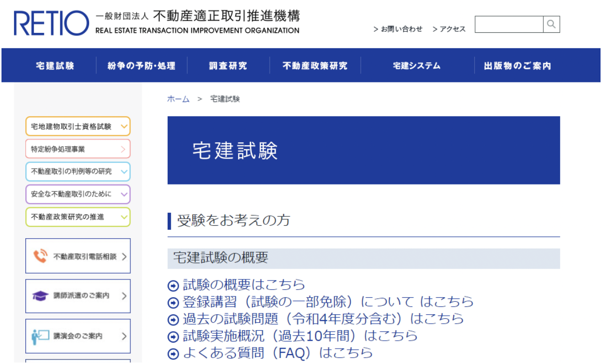609x364 pixels.
Task: Click the ホーム breadcrumb link
Action: (x=178, y=99)
